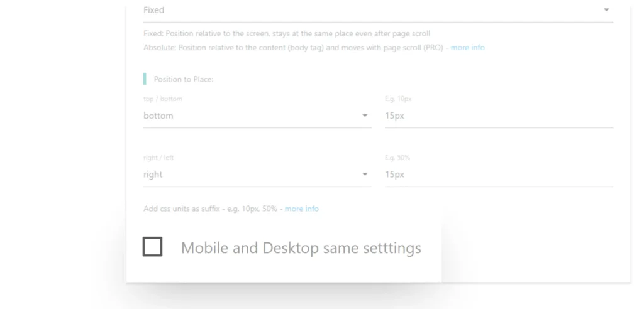Click the 'E.g. 50%' hint label
This screenshot has height=309, width=644.
[x=397, y=158]
